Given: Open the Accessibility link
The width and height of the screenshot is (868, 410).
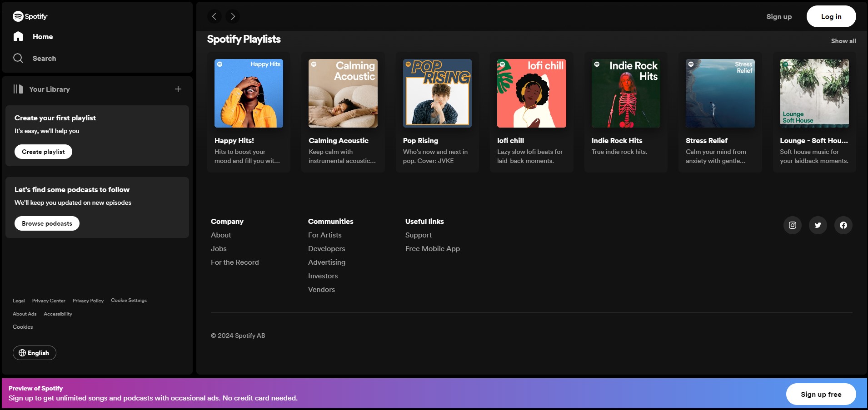Looking at the screenshot, I should pyautogui.click(x=58, y=314).
